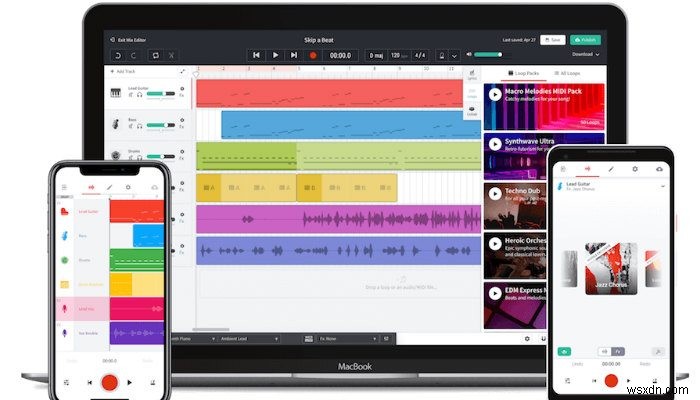Open Bass track settings gear
This screenshot has width=700, height=400.
pyautogui.click(x=182, y=121)
